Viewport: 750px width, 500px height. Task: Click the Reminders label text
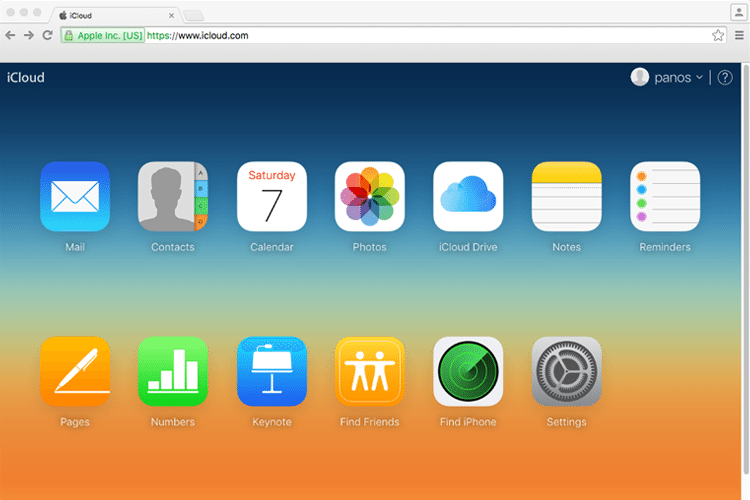(665, 247)
